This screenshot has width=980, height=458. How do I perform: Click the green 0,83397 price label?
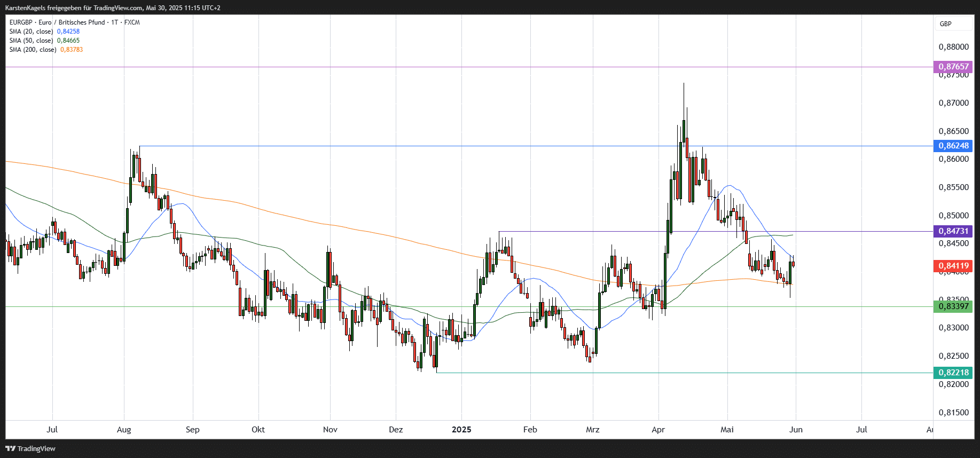(953, 306)
